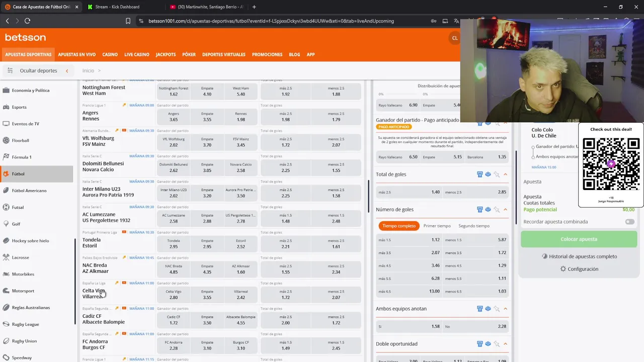Image resolution: width=644 pixels, height=362 pixels.
Task: Switch to Primer tiempo tab
Action: (x=437, y=226)
